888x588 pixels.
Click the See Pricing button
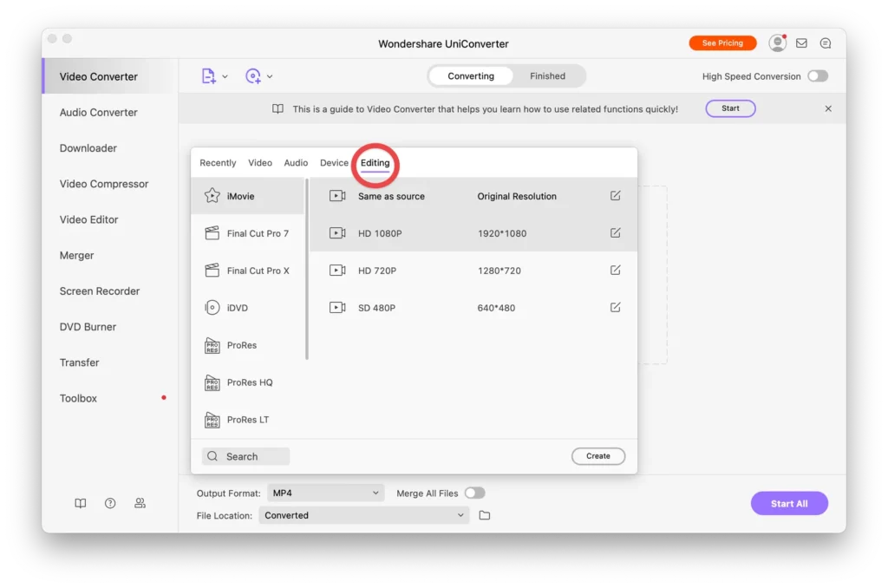(722, 43)
